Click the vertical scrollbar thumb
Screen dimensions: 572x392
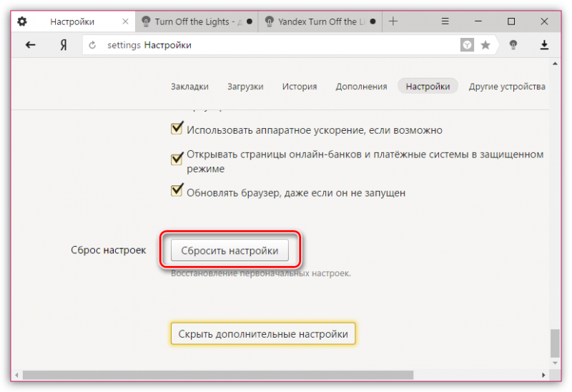556,343
